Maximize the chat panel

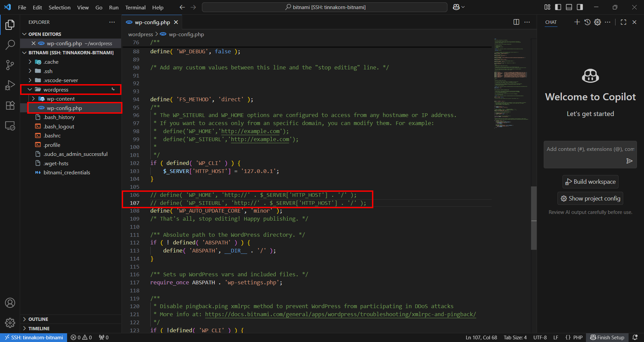624,22
